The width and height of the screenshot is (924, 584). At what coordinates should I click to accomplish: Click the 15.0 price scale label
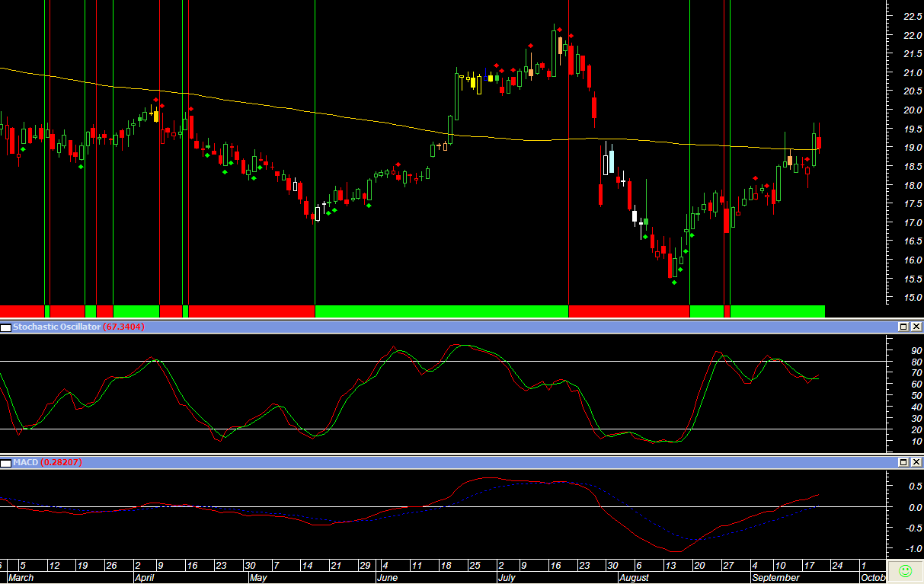913,298
